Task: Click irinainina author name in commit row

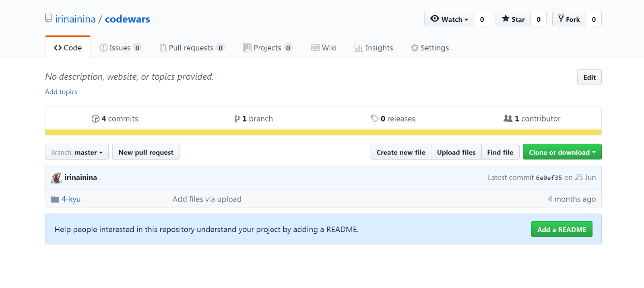Action: tap(80, 177)
